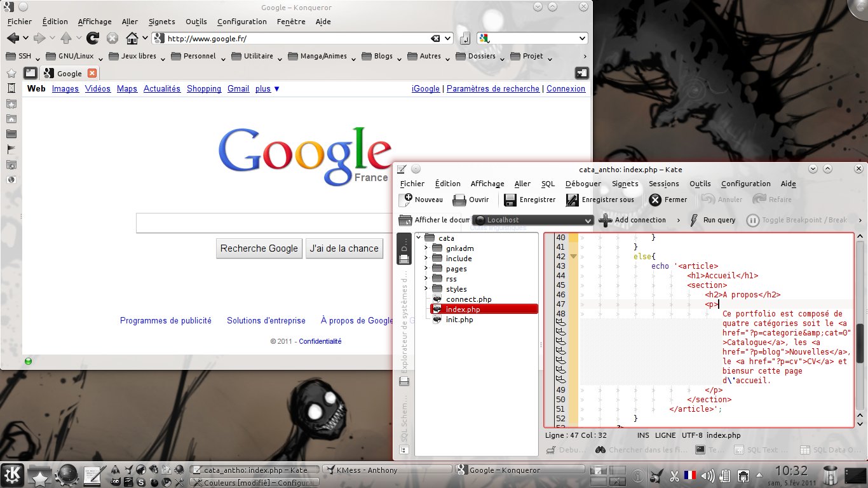Click Fermer in Kate toolbar
868x488 pixels.
[x=668, y=200]
